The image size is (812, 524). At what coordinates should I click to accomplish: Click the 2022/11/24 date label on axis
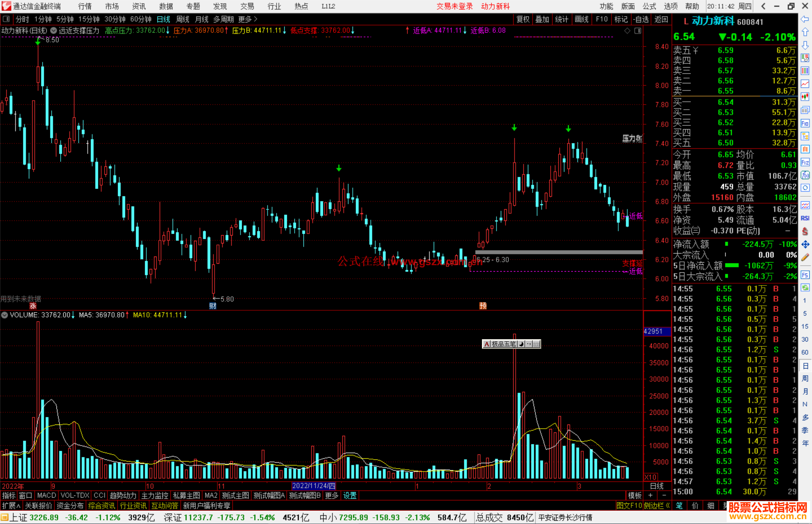click(x=314, y=486)
